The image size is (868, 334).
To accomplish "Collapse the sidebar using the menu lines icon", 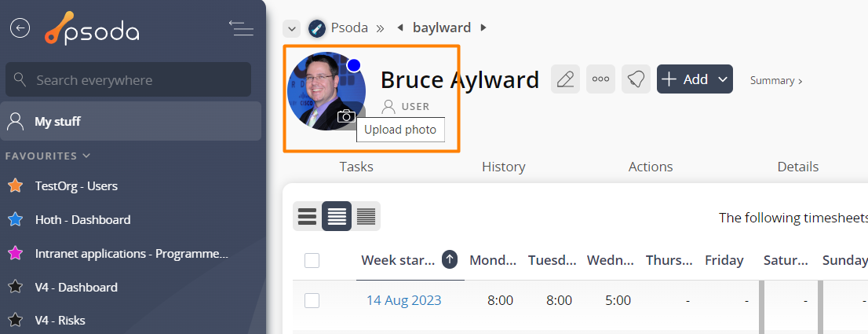I will (x=242, y=28).
